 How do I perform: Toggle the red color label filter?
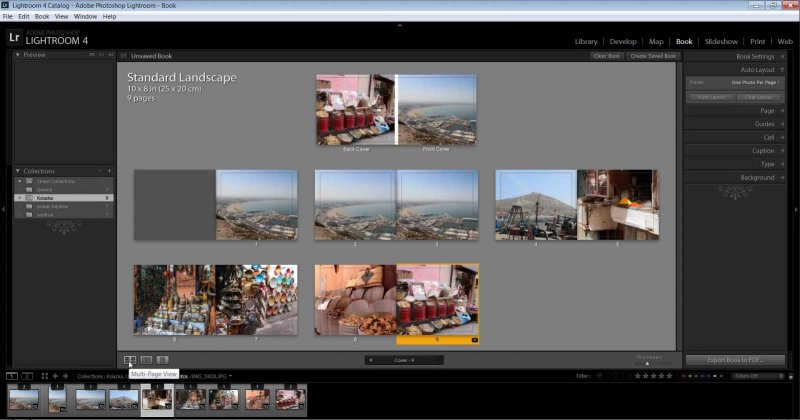pyautogui.click(x=683, y=376)
